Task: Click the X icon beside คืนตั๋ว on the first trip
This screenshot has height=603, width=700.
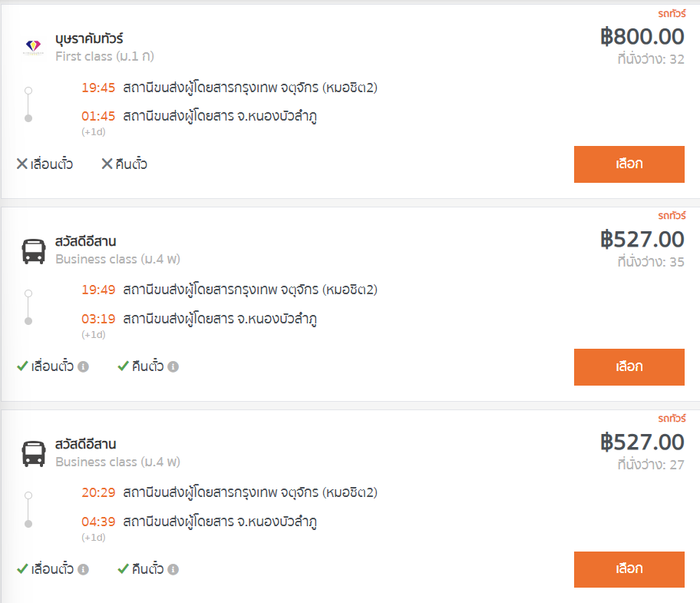Action: click(107, 164)
